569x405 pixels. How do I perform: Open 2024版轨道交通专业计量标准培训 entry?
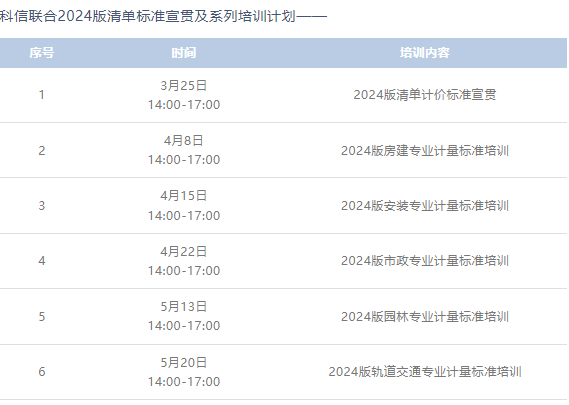point(425,372)
